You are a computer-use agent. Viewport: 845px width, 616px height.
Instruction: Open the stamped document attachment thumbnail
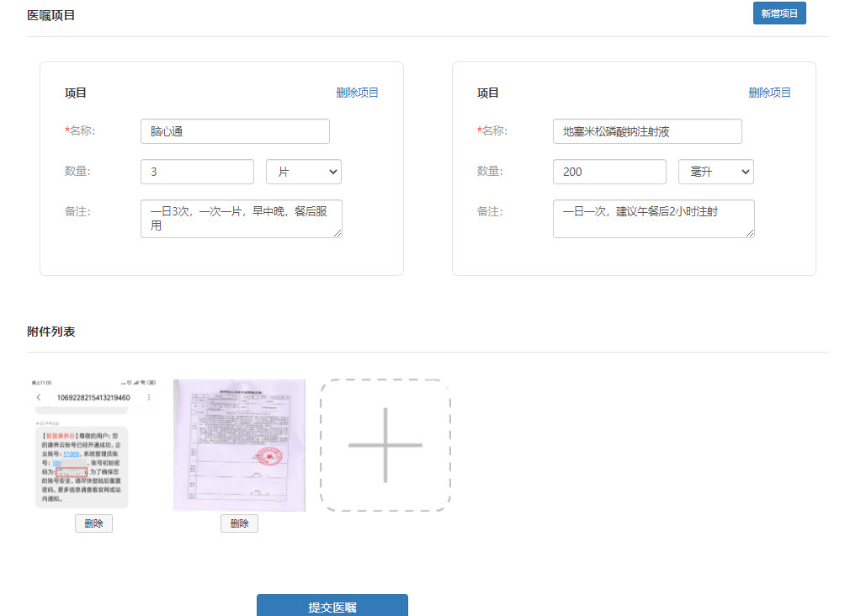[x=239, y=444]
